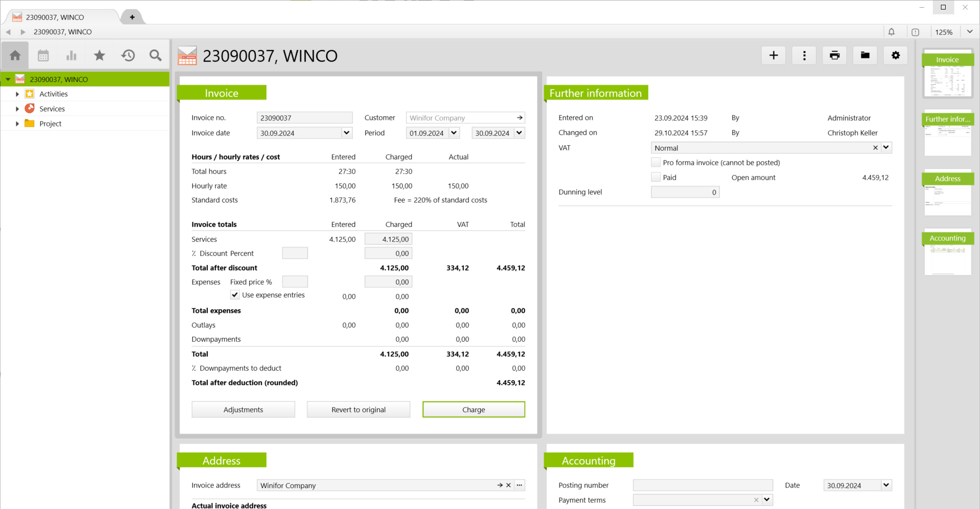This screenshot has width=980, height=509.
Task: Jump to Accounting section thumbnail
Action: (947, 254)
